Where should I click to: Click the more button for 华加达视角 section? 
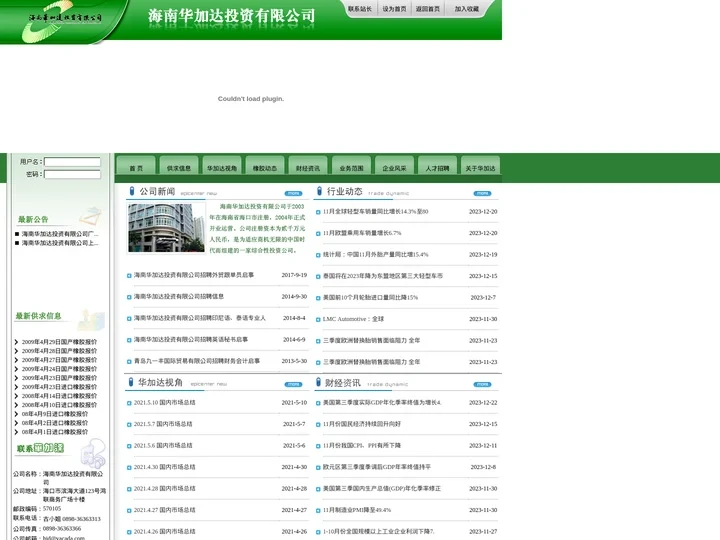tap(293, 384)
